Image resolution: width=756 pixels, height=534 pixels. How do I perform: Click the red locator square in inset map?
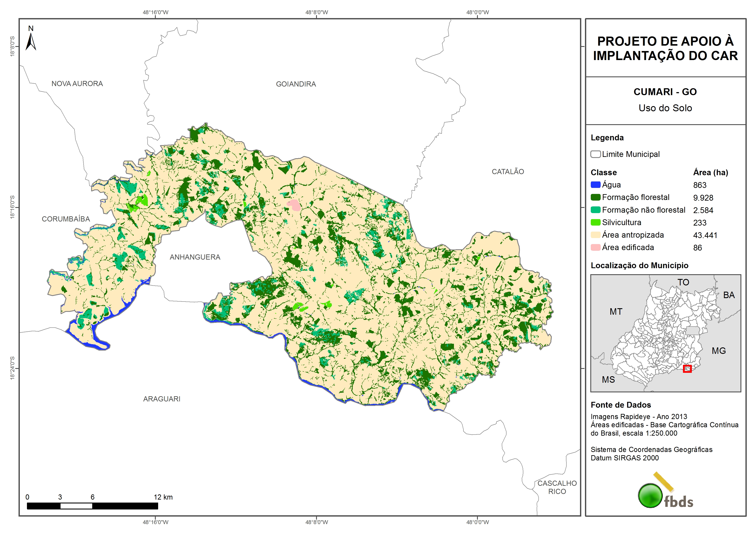pyautogui.click(x=687, y=368)
